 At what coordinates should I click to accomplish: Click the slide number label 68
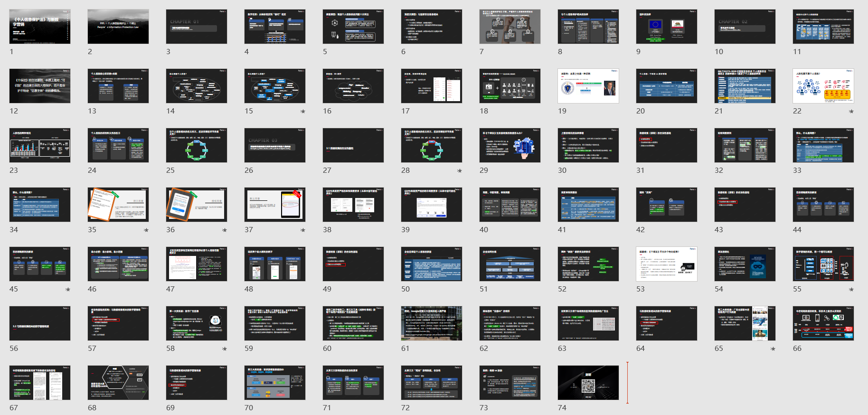92,408
